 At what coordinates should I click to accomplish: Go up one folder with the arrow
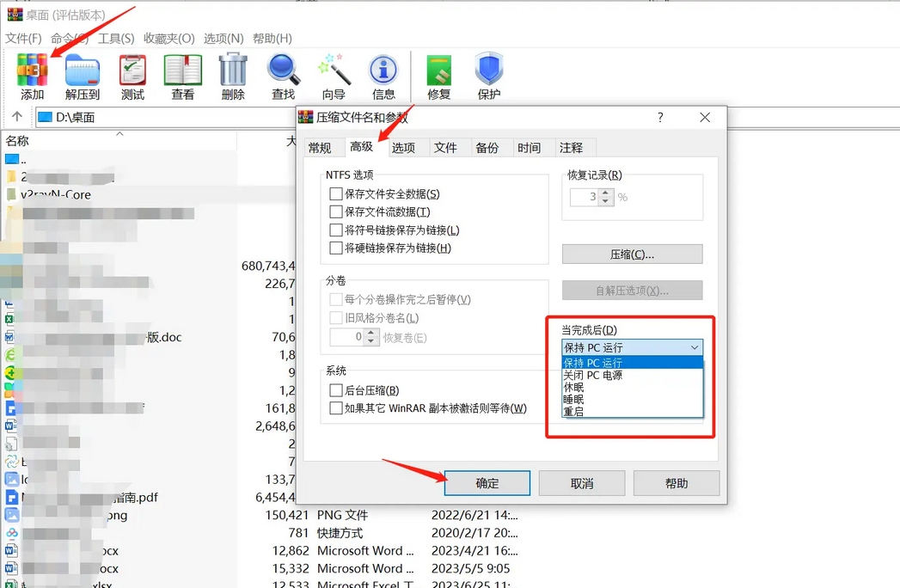(17, 117)
